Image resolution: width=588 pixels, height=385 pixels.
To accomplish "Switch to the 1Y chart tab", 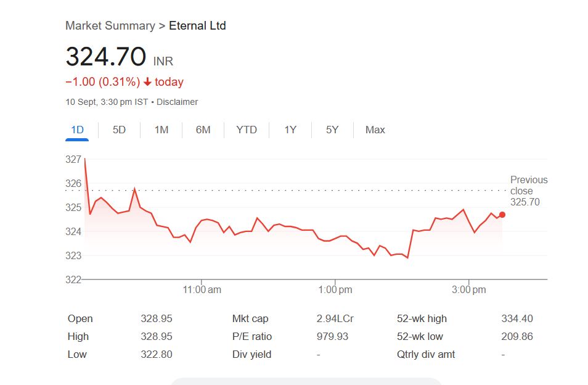I will pos(290,130).
